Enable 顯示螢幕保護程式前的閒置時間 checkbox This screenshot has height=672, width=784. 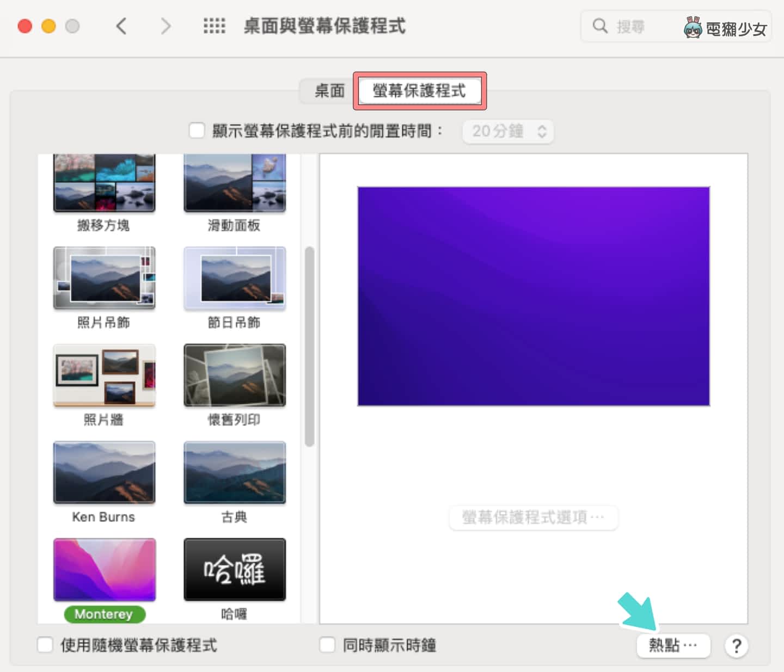197,131
